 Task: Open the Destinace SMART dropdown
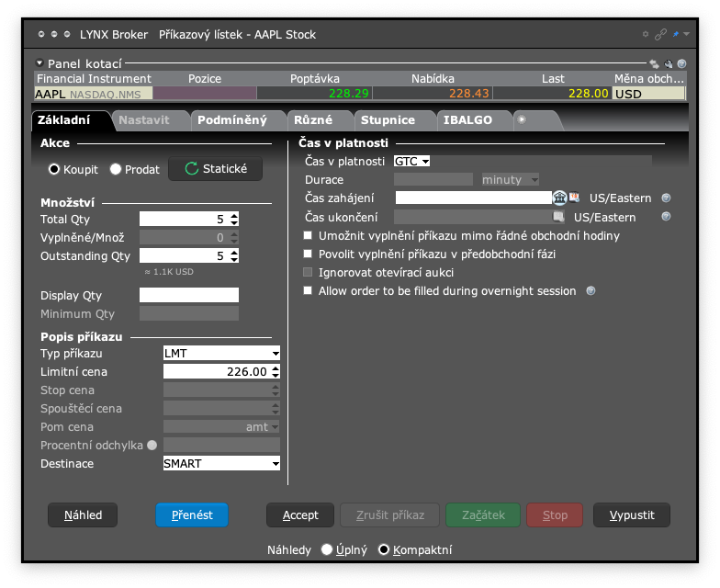(x=221, y=463)
